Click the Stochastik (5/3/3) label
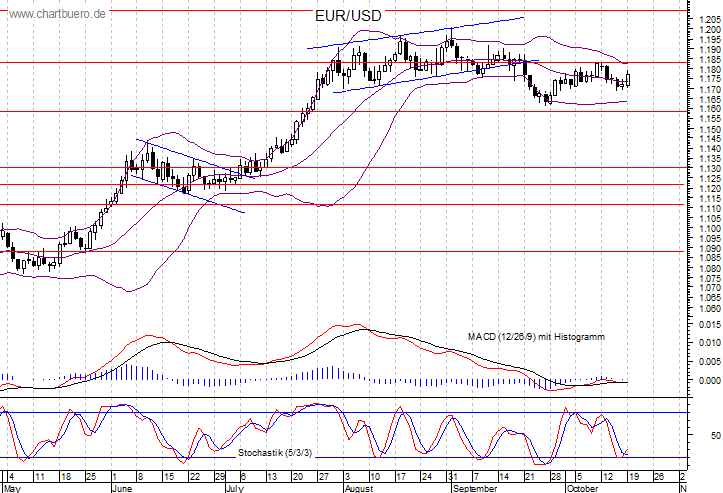 pyautogui.click(x=275, y=453)
